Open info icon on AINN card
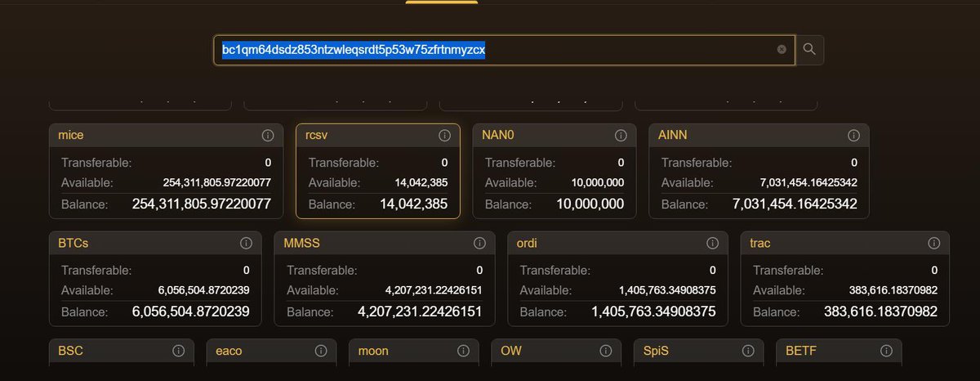The width and height of the screenshot is (980, 381). click(x=854, y=136)
